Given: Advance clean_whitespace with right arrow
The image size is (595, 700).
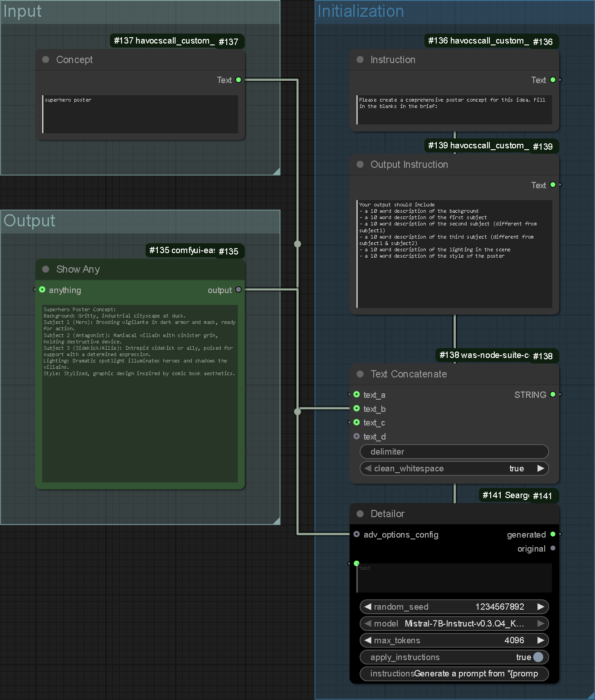Looking at the screenshot, I should pyautogui.click(x=541, y=468).
